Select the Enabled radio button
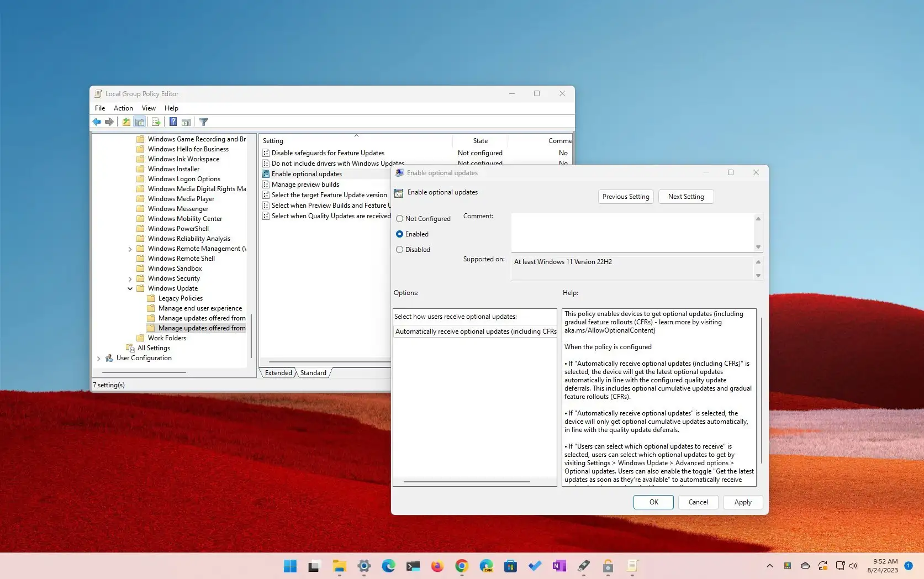This screenshot has height=579, width=924. [400, 234]
